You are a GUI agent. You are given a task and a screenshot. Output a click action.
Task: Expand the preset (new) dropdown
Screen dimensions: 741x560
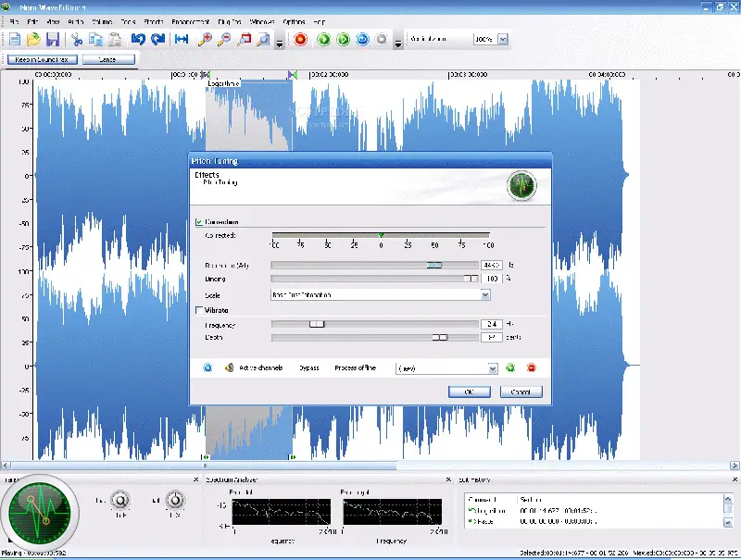pyautogui.click(x=493, y=368)
